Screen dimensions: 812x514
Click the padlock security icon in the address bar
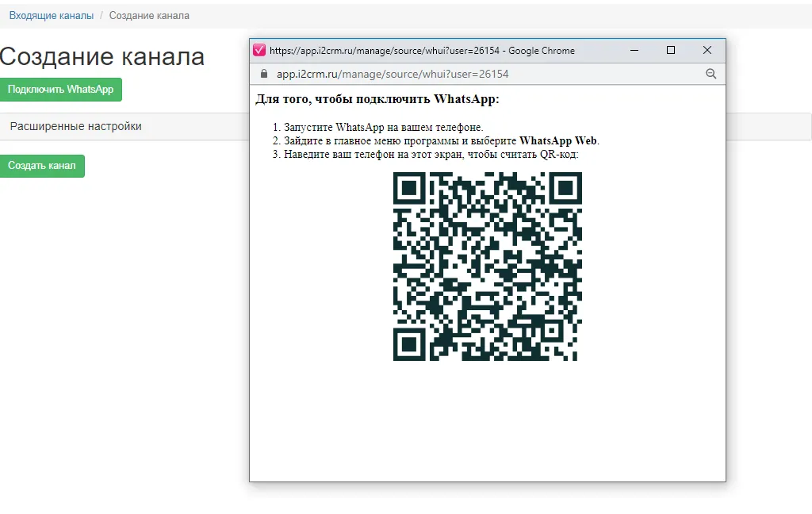(263, 74)
